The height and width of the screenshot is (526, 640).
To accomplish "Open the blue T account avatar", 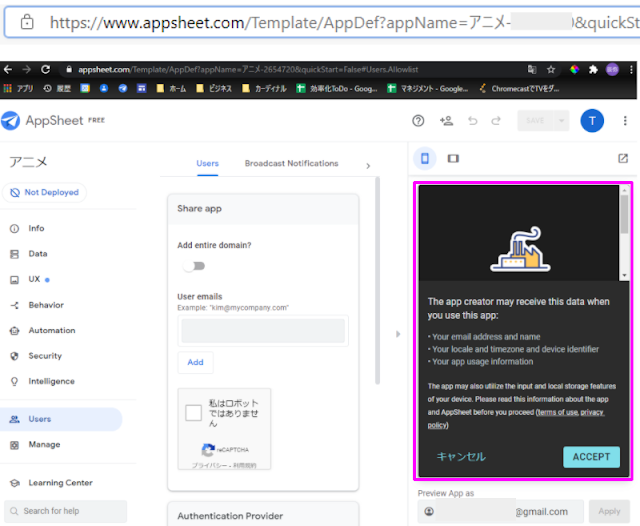I will pyautogui.click(x=592, y=121).
